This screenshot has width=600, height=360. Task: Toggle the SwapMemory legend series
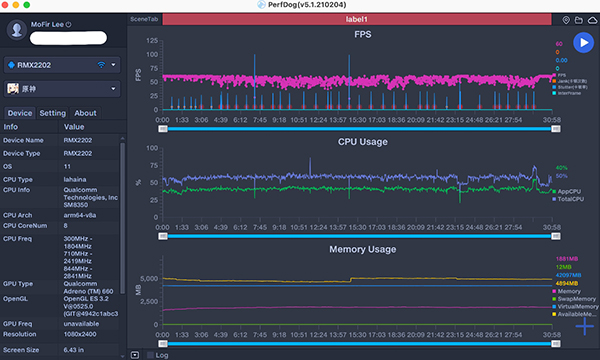point(574,299)
